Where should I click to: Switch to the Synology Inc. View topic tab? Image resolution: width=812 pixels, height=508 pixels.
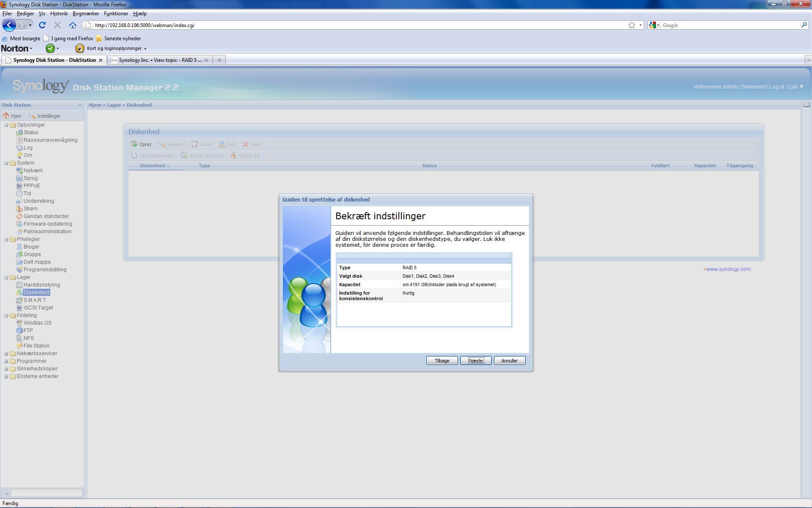click(x=159, y=60)
